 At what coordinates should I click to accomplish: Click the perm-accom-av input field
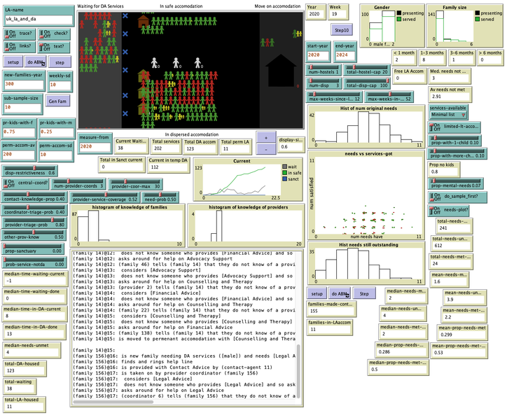click(x=18, y=155)
